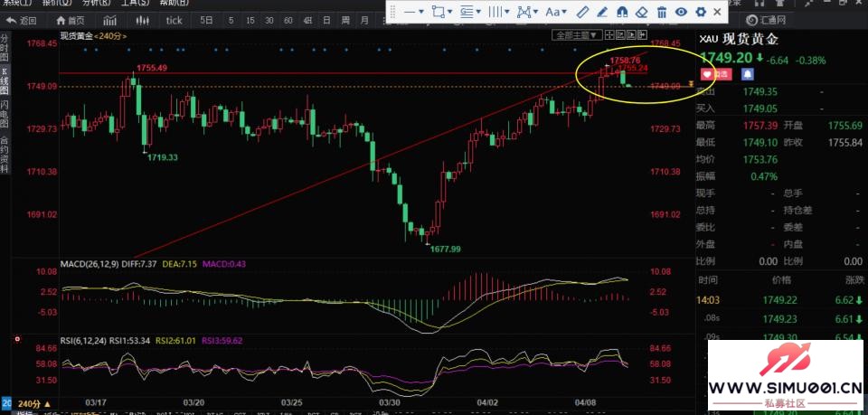The image size is (868, 415).
Task: Select the ruler measure tool in drawing toolbar
Action: pos(582,12)
